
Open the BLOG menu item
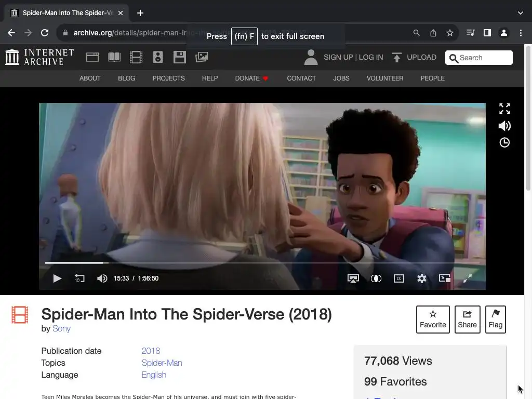127,78
